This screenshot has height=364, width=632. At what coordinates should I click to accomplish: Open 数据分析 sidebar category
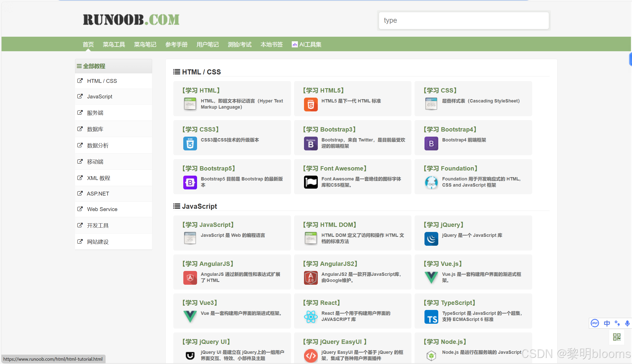[x=114, y=145]
